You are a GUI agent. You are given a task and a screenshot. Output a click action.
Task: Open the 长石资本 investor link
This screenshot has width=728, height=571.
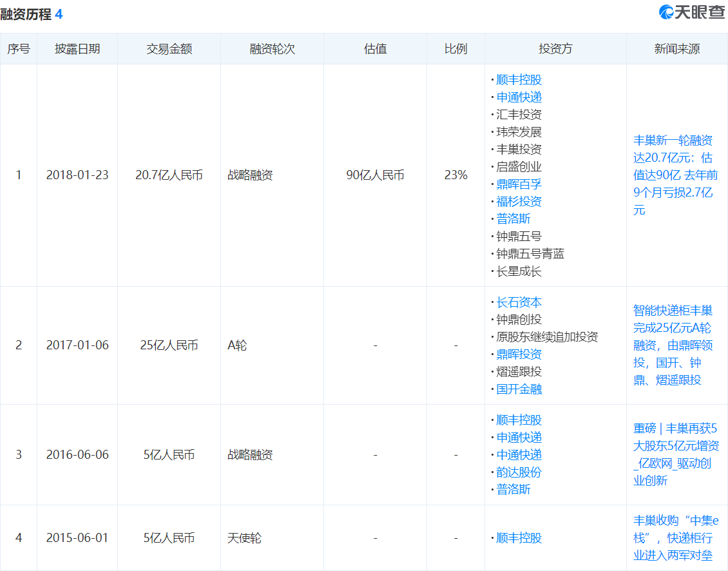pyautogui.click(x=519, y=302)
